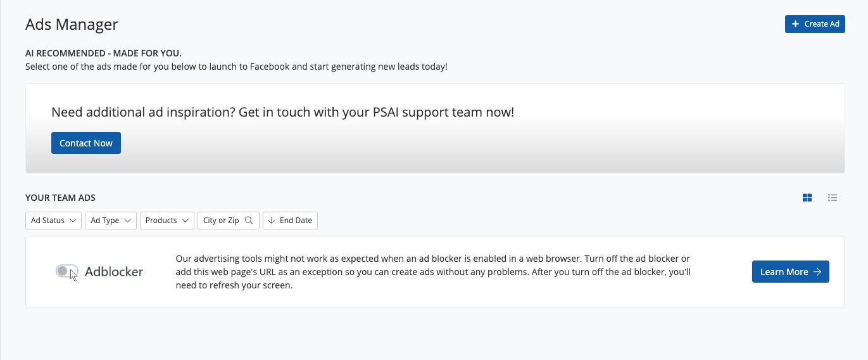Viewport: 868px width, 360px height.
Task: Click the arrow icon on Learn More
Action: pyautogui.click(x=817, y=272)
